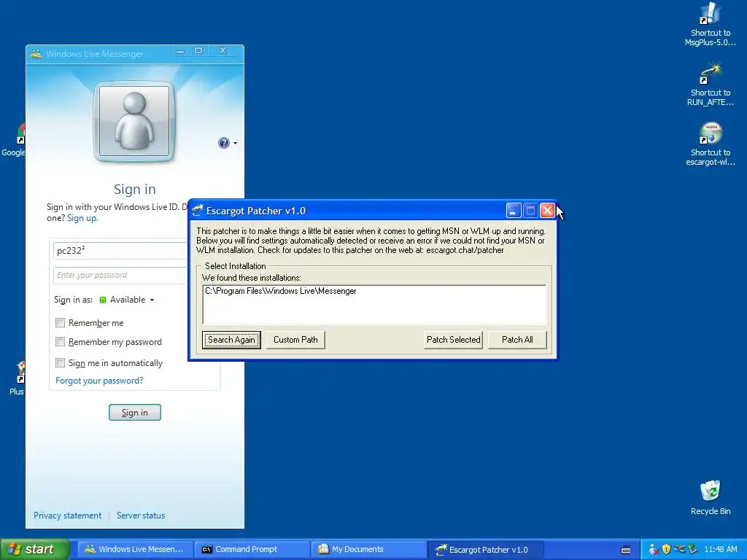Enable Sign me in automatically checkbox
The width and height of the screenshot is (747, 560).
[60, 363]
